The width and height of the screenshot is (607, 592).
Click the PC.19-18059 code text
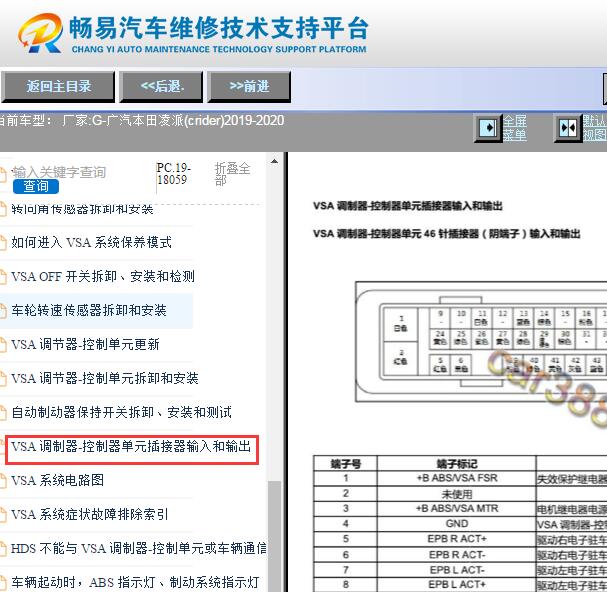click(x=173, y=173)
